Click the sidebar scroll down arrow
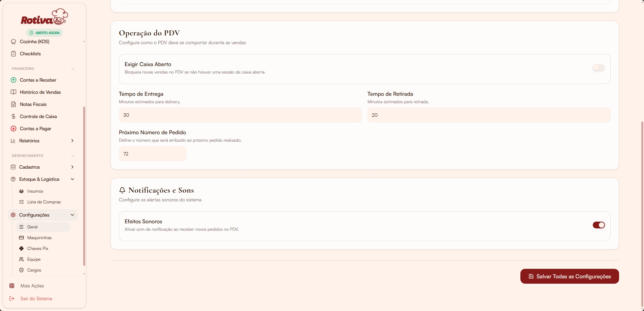Viewport: 644px width, 311px height. tap(84, 274)
